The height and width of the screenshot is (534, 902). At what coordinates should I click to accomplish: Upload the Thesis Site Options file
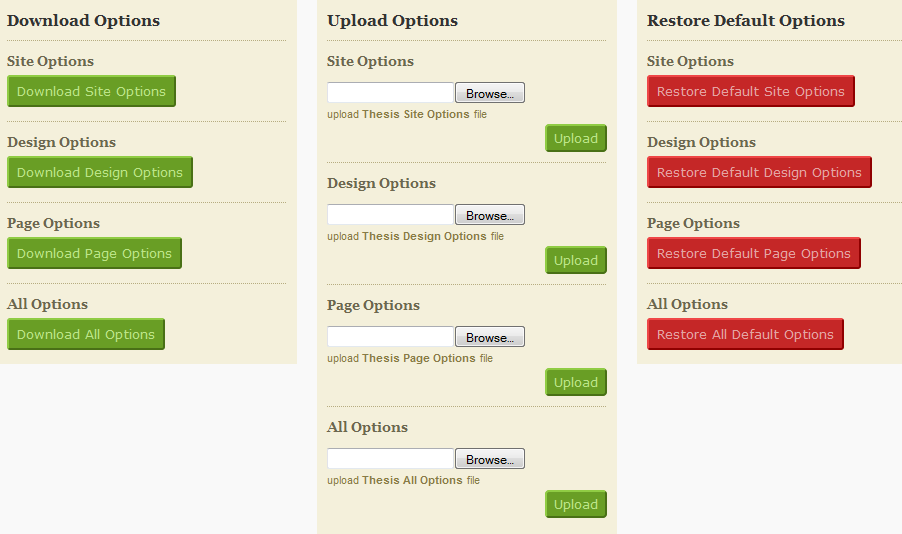point(576,138)
